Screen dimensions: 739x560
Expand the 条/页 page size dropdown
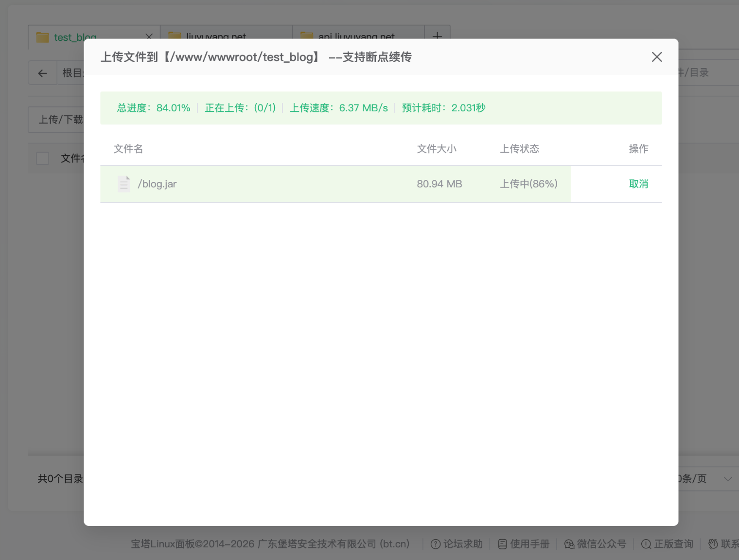(x=727, y=479)
